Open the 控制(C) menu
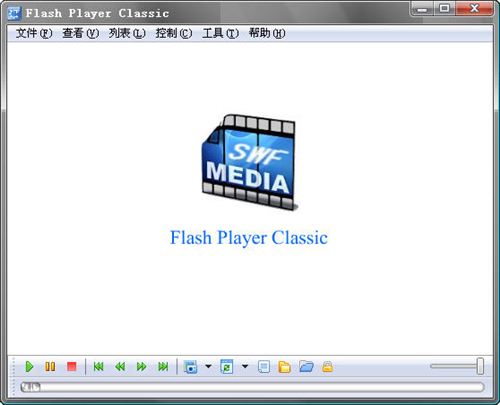Image resolution: width=500 pixels, height=405 pixels. pyautogui.click(x=174, y=33)
